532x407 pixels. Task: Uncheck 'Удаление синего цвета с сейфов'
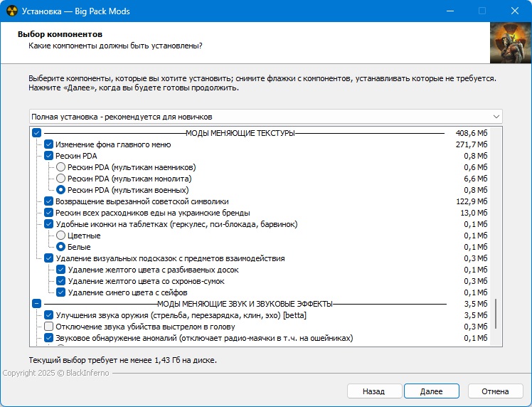(x=61, y=292)
